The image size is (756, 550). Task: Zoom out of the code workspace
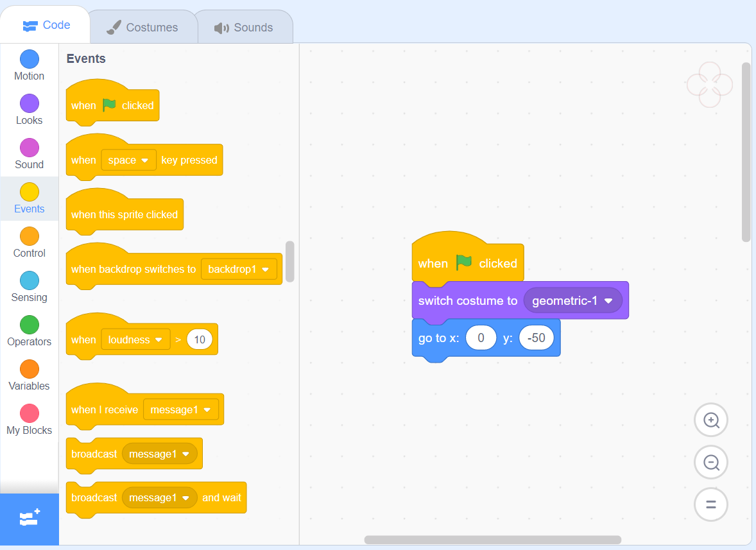710,462
